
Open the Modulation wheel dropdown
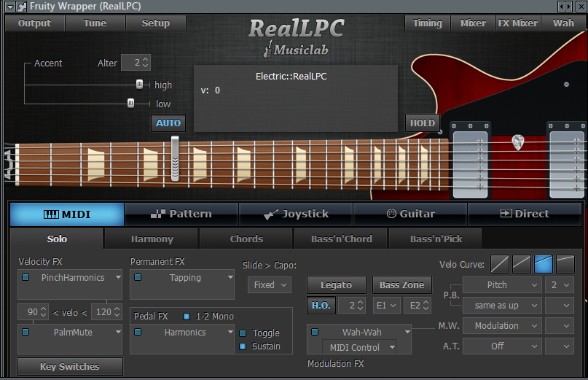pyautogui.click(x=502, y=325)
